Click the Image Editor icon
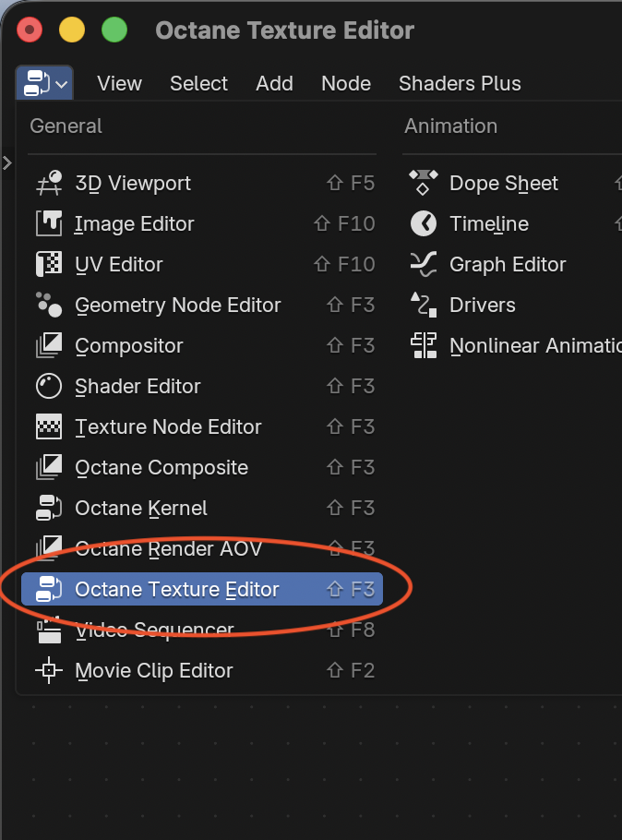 49,223
